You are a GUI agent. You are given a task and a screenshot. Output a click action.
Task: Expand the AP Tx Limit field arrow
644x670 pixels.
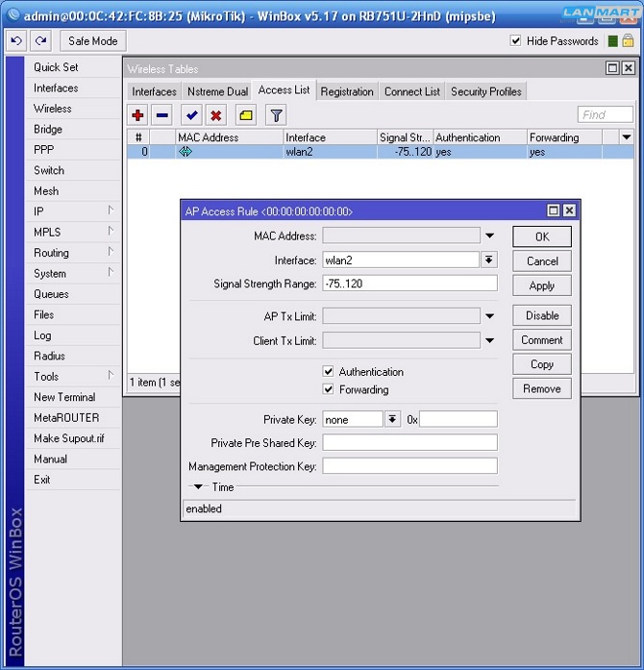point(489,315)
